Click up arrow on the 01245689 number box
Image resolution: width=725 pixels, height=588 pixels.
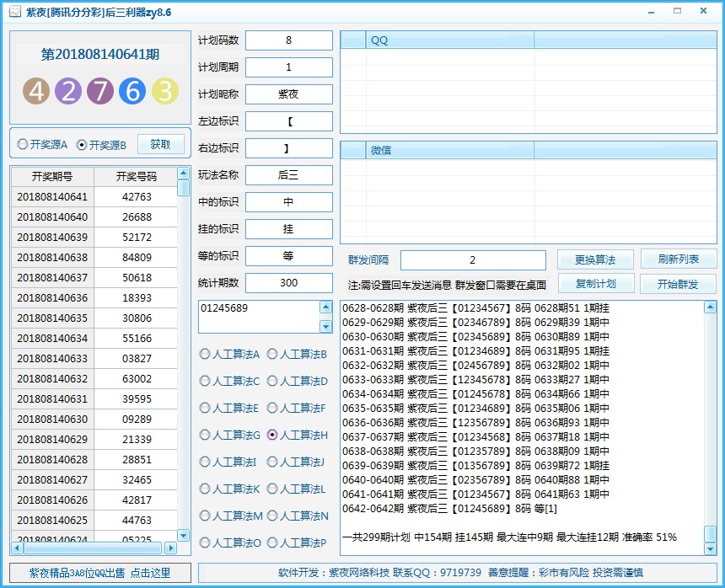click(x=325, y=308)
